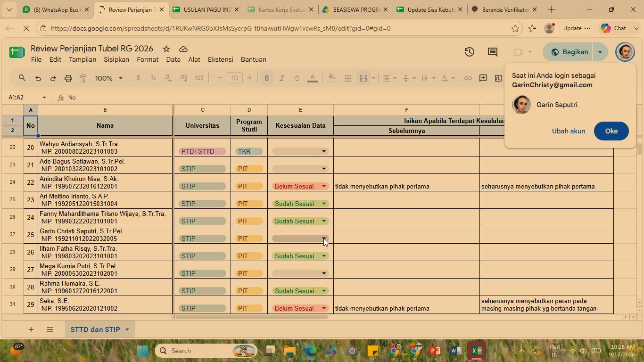Open the comments icon

tap(492, 52)
